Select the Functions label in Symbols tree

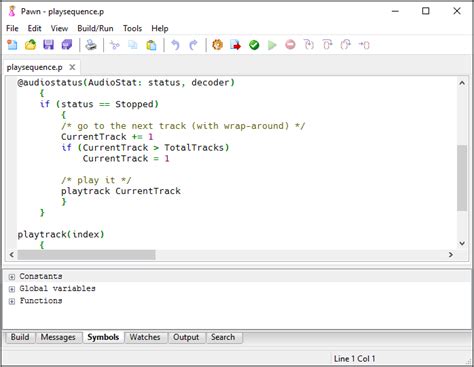pyautogui.click(x=41, y=301)
